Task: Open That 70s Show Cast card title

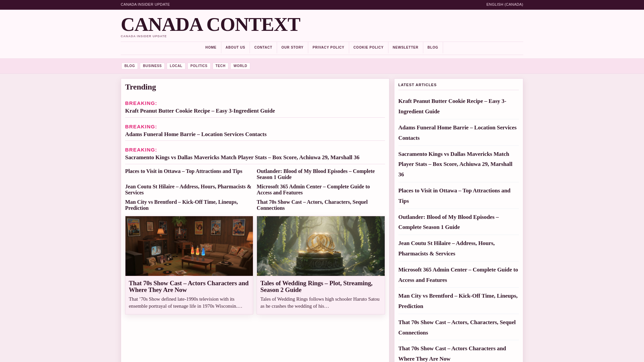Action: [189, 287]
